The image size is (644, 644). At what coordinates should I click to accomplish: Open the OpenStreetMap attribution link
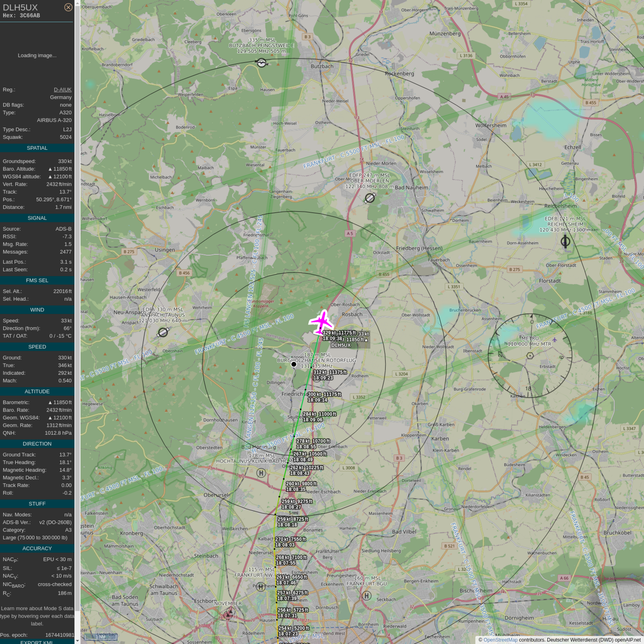[x=500, y=640]
